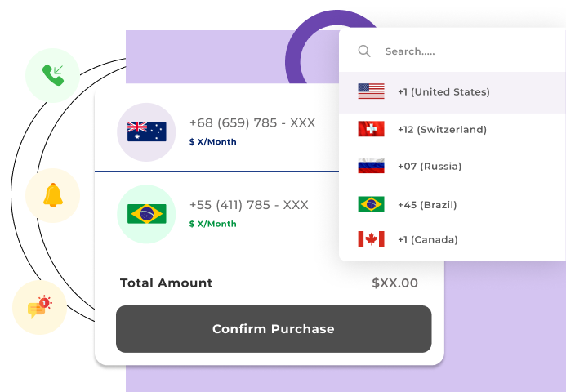
Task: Click the incoming call phone icon
Action: click(52, 75)
